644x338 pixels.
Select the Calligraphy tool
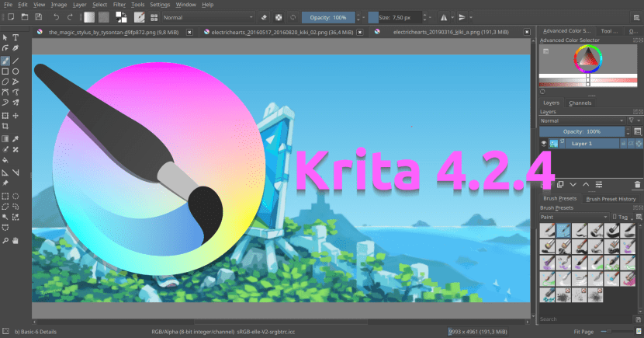click(16, 48)
